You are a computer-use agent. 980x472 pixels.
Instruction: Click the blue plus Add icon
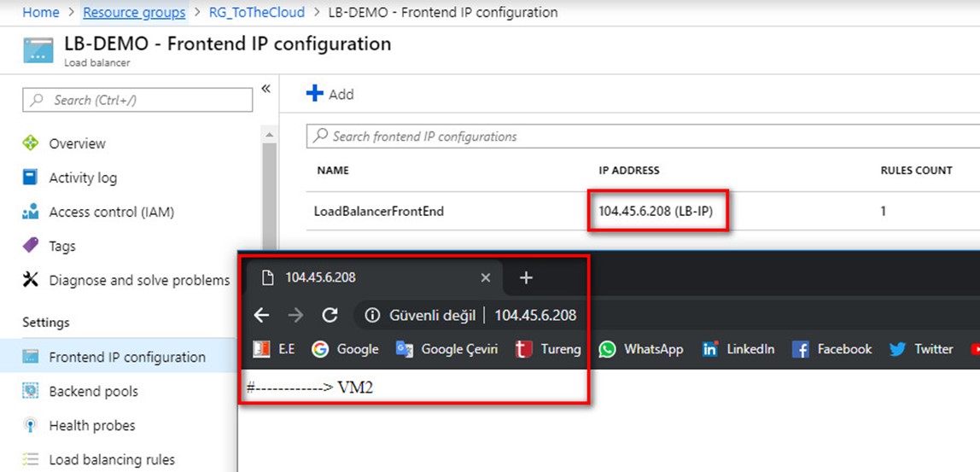[x=314, y=94]
